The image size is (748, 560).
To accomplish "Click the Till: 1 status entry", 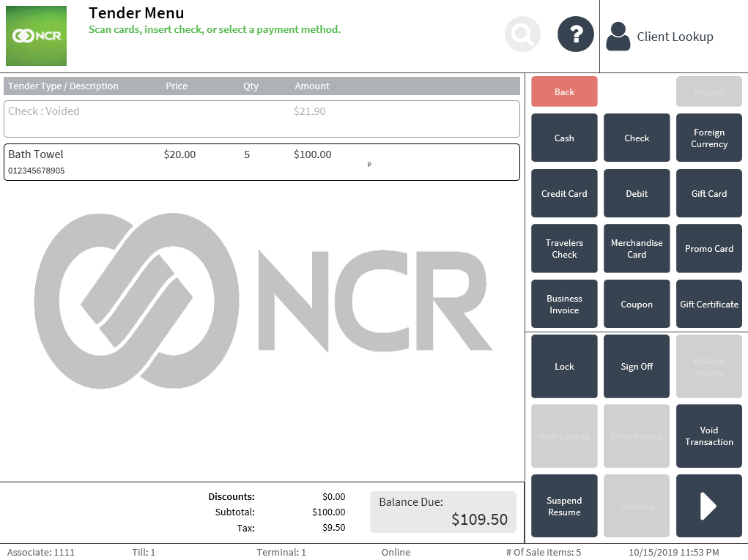I will click(144, 552).
